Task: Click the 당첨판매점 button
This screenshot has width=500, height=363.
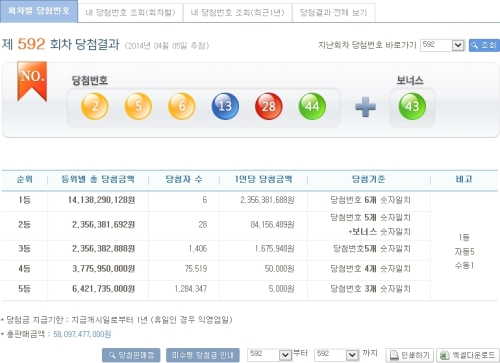Action: point(131,355)
